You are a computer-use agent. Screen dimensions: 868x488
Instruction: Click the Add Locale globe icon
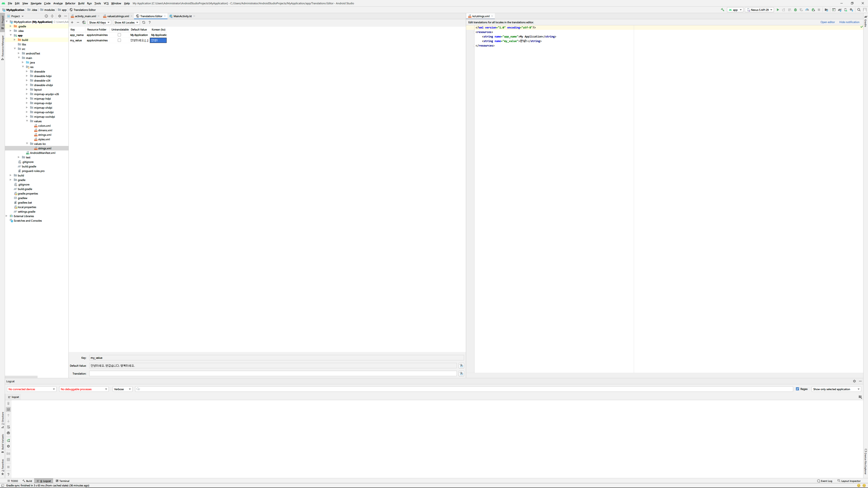(x=84, y=23)
